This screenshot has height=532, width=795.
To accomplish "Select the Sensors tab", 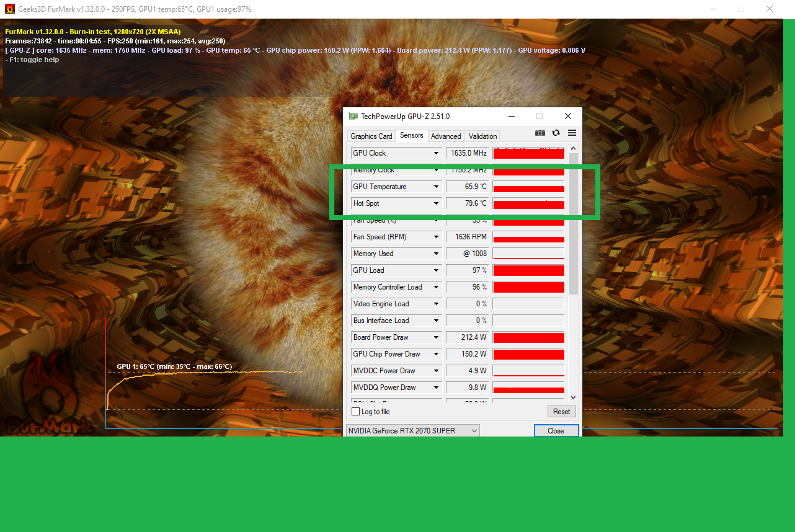I will [x=412, y=135].
